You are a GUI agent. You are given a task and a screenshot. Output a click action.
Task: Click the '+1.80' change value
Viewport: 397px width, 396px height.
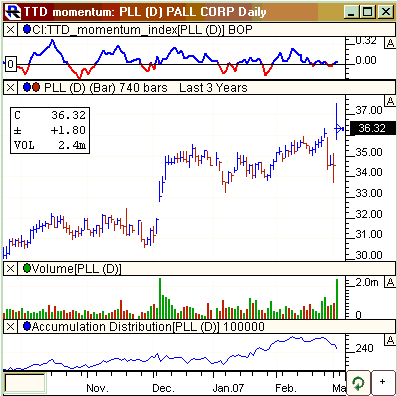click(68, 130)
